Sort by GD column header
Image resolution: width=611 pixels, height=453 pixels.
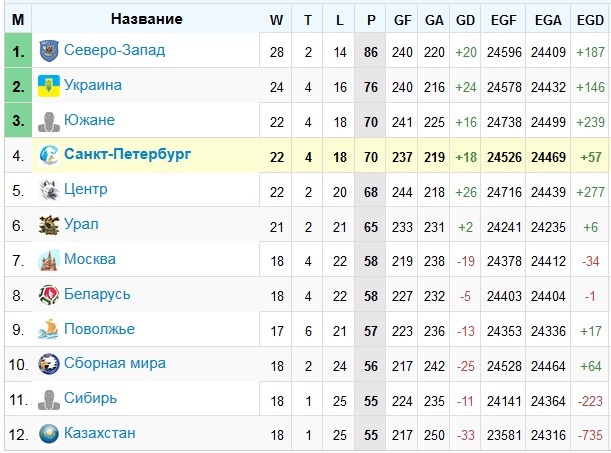point(465,20)
